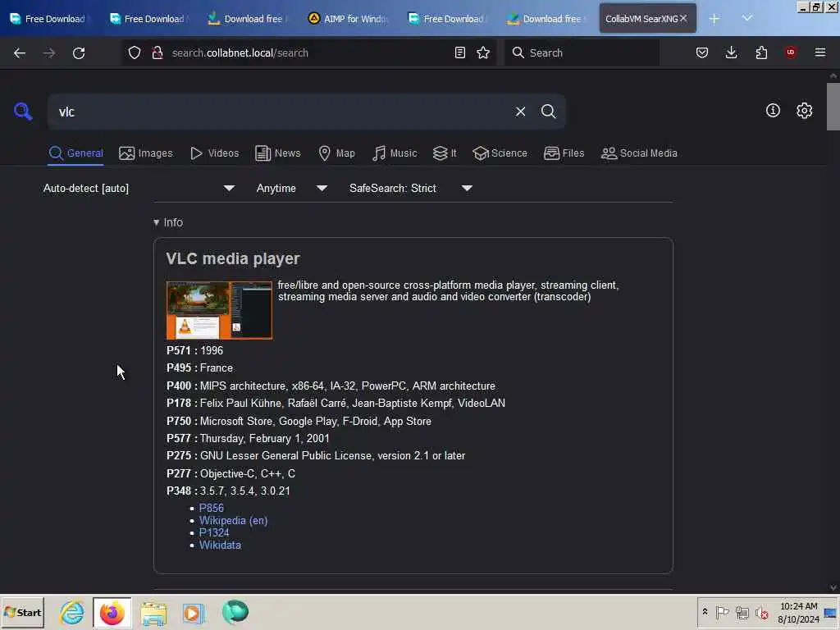Open a new browser tab

click(x=714, y=19)
